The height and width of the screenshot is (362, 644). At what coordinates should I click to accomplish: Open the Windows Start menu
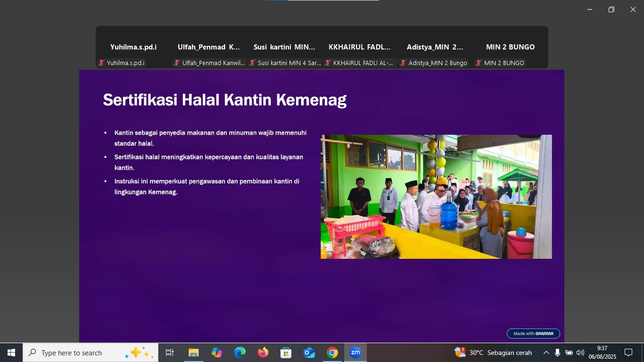click(11, 353)
